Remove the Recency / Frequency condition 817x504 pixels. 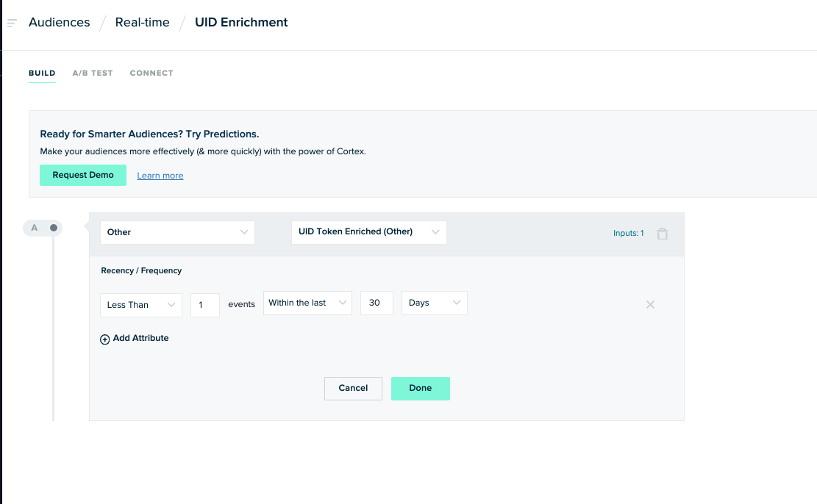point(650,305)
